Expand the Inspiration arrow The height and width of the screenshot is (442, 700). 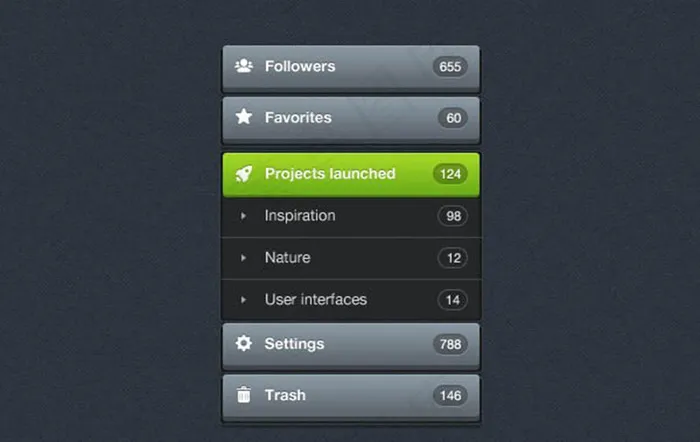pos(243,216)
